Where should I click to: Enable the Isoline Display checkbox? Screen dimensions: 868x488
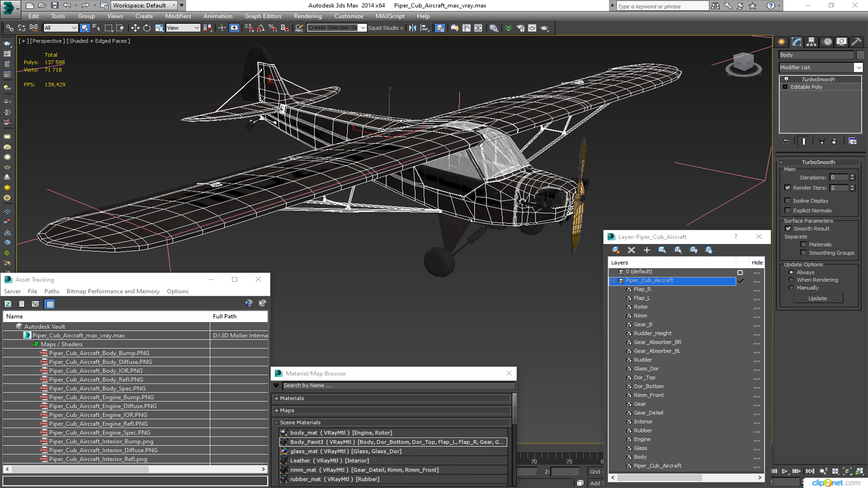point(788,201)
